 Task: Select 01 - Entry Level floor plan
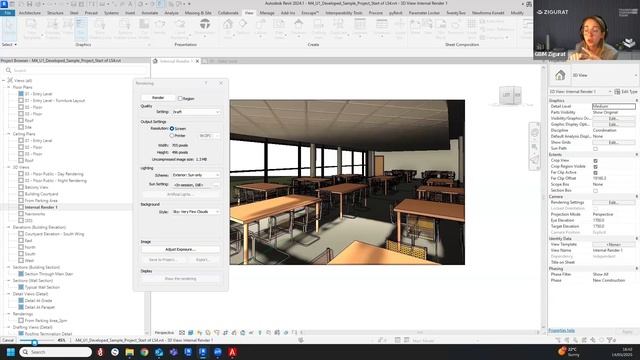38,94
